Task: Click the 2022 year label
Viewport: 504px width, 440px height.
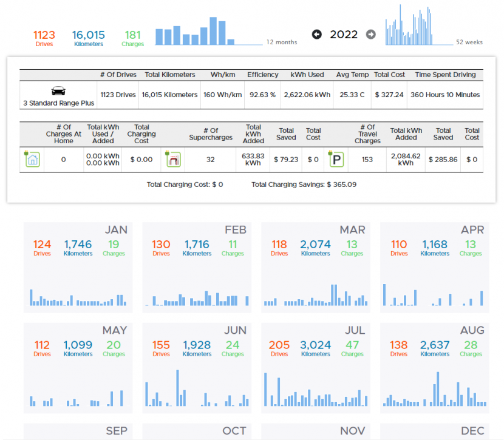Action: point(344,35)
